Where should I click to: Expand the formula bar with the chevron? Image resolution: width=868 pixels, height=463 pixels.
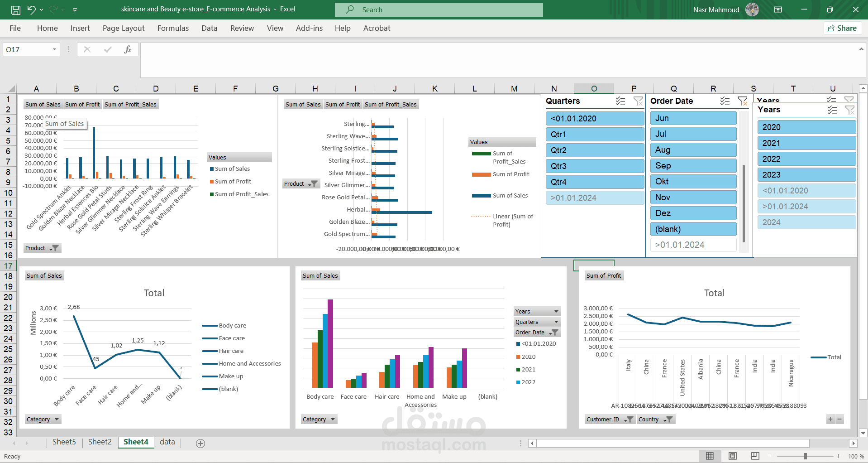coord(861,49)
